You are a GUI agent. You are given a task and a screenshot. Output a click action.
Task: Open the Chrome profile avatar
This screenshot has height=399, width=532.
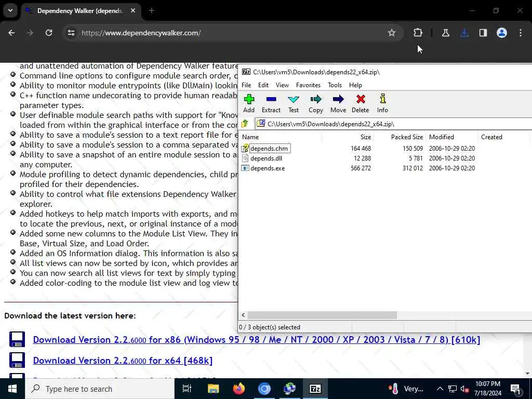click(501, 33)
